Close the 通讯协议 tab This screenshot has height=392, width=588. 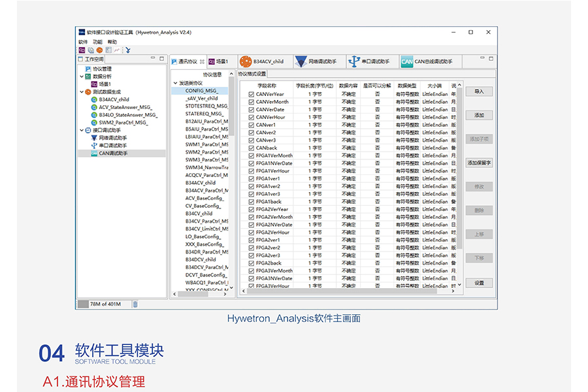click(202, 61)
